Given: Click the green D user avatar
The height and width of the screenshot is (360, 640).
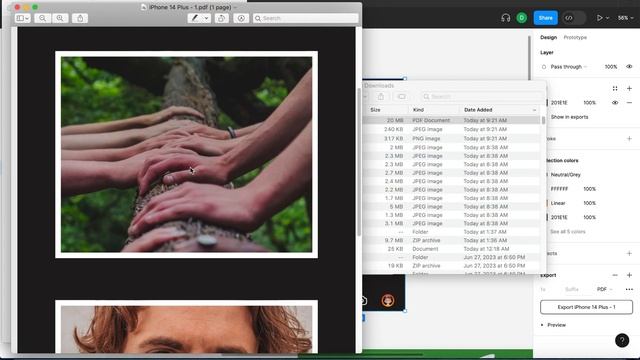Looking at the screenshot, I should (522, 18).
